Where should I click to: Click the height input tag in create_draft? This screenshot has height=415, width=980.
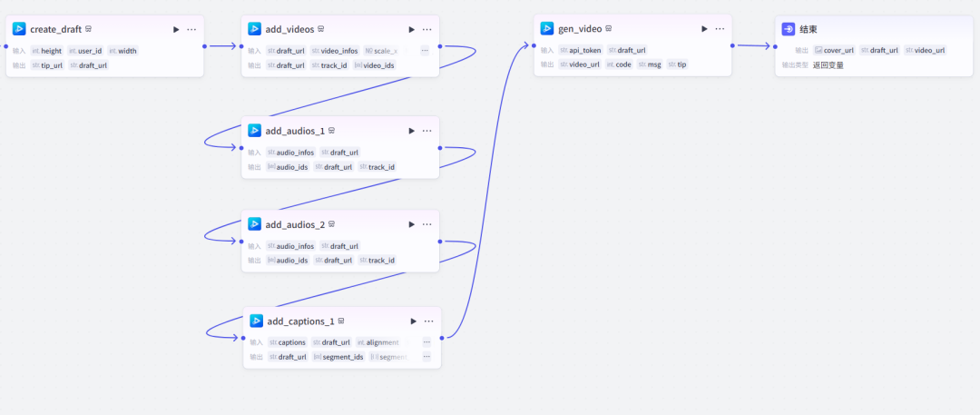pyautogui.click(x=47, y=51)
